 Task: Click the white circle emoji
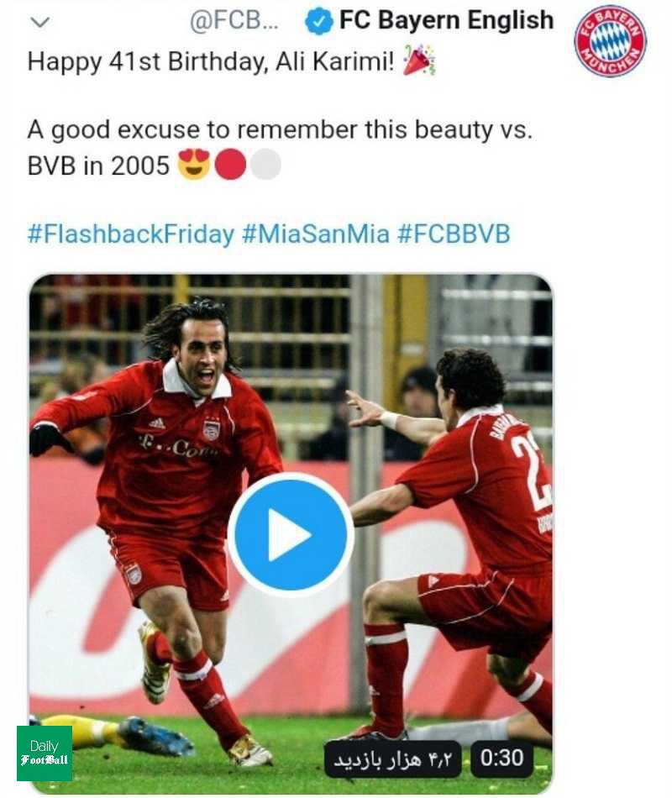265,165
